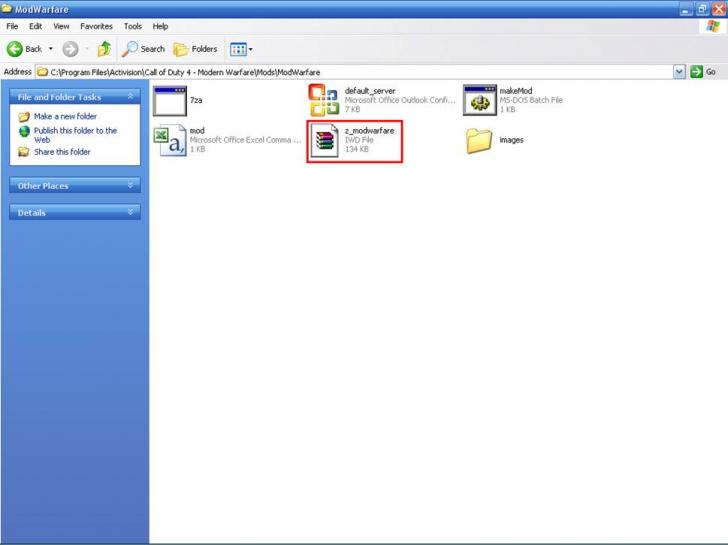This screenshot has width=728, height=545.
Task: Click the Windows flag logo in menu bar
Action: click(713, 26)
